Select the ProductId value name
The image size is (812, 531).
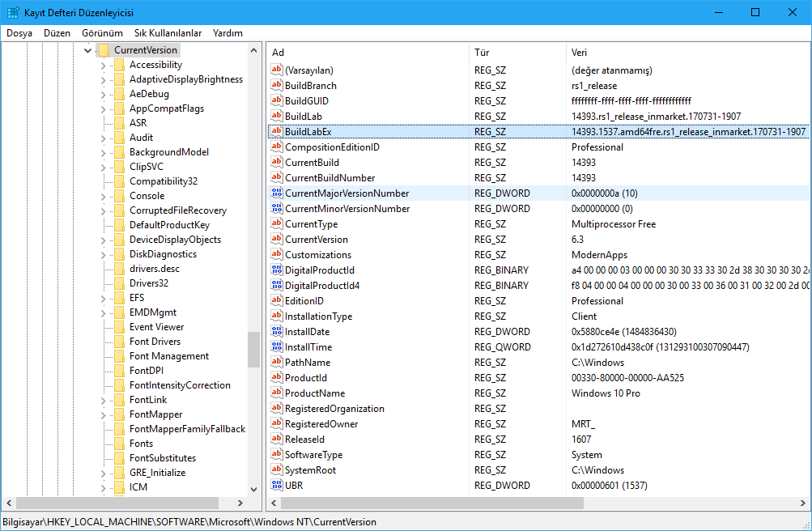click(305, 378)
